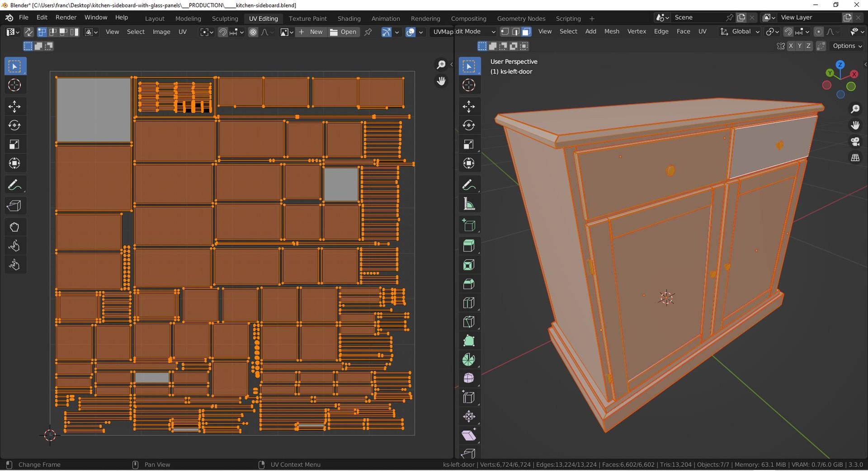Screen dimensions: 868x471
Task: Enable face select mode in 3D viewport
Action: coord(526,32)
